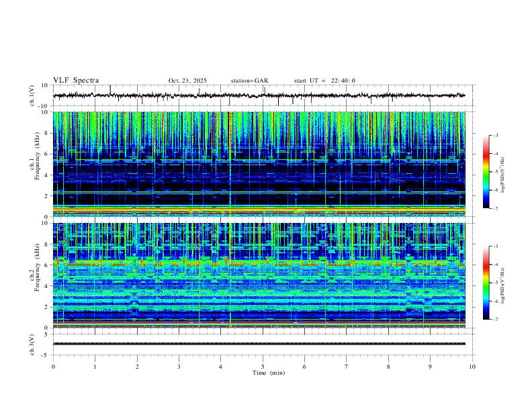Click the '-7' label on lower color scale
Screen dimensions: 532x411
(495, 320)
